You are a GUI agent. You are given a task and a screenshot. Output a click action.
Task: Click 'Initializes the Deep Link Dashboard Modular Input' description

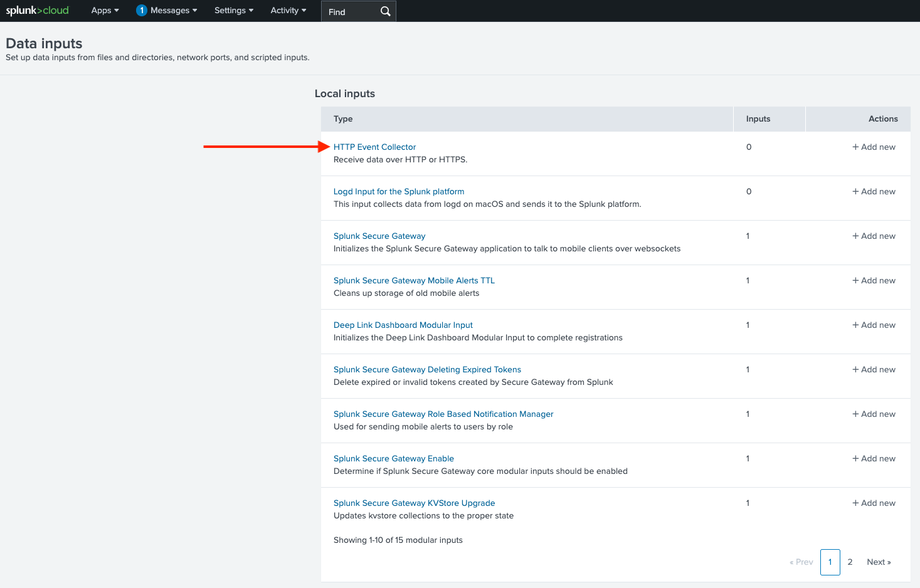[478, 338]
